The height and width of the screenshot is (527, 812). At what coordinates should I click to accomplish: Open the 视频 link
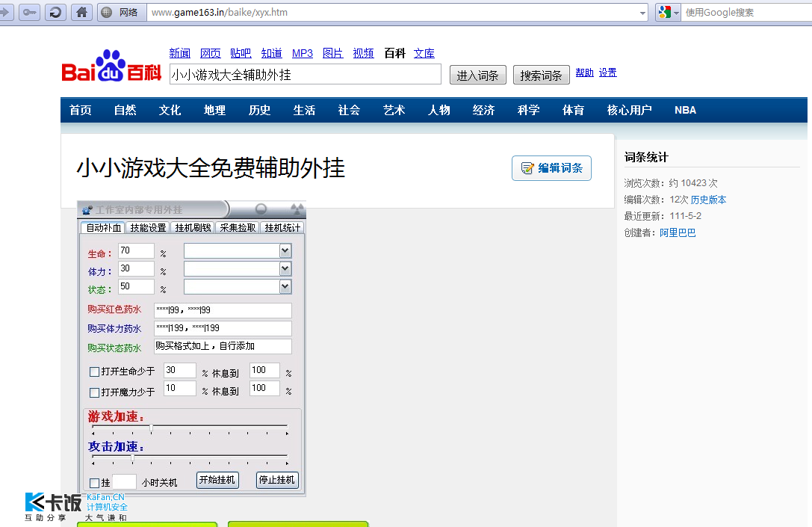[364, 53]
